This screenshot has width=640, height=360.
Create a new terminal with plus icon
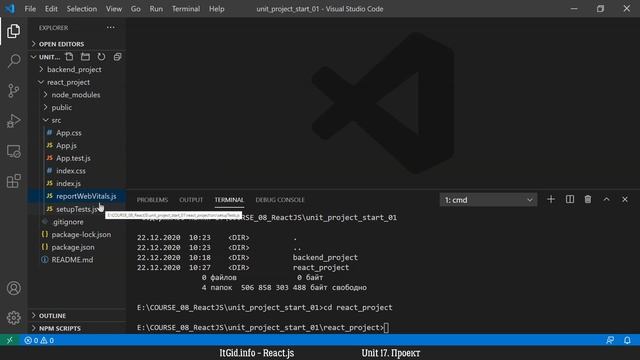point(551,200)
